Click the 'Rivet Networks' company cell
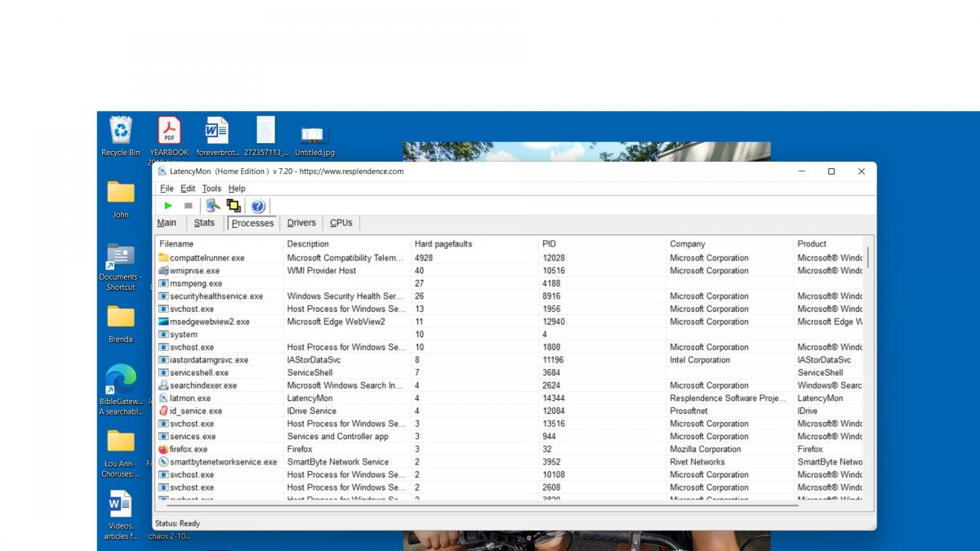Screen dimensions: 980x551 [697, 462]
